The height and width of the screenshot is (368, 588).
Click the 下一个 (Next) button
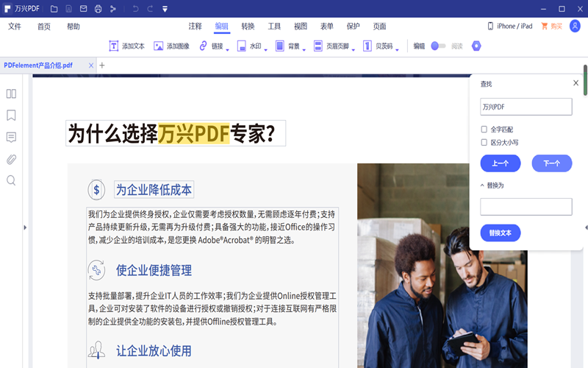click(551, 163)
